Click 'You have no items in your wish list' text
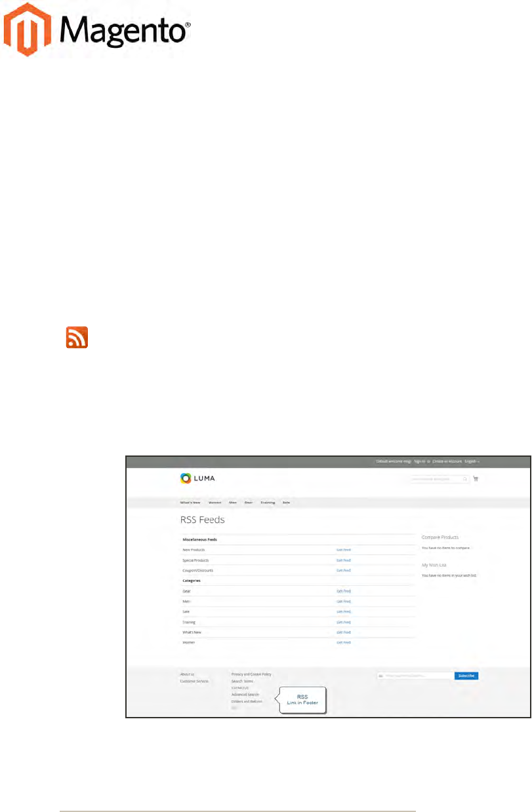The width and height of the screenshot is (532, 812). tap(449, 575)
